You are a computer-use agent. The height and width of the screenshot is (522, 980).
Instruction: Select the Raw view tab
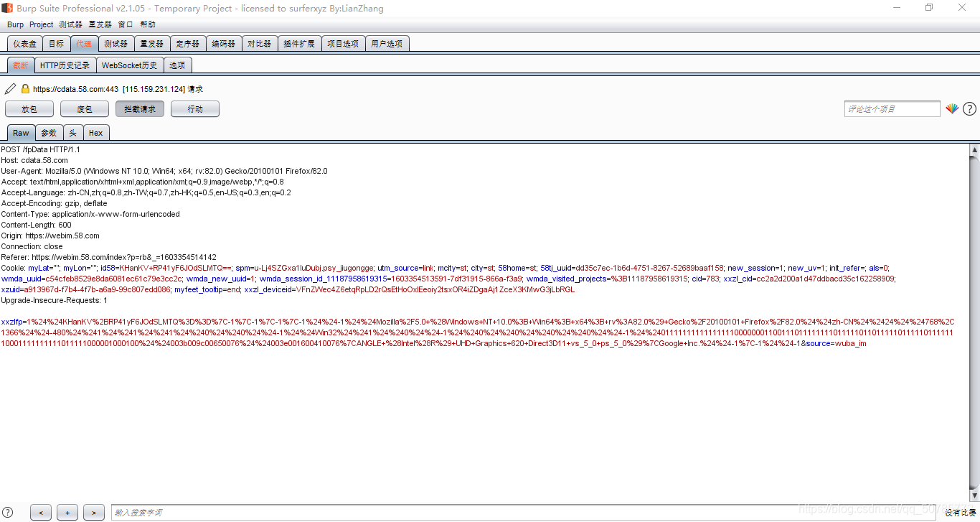(x=21, y=133)
